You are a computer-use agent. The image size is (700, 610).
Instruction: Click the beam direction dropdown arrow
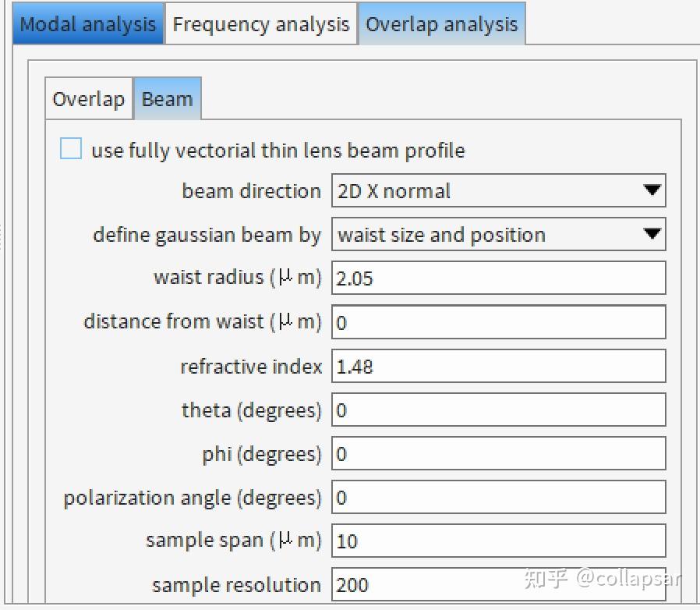pyautogui.click(x=653, y=190)
